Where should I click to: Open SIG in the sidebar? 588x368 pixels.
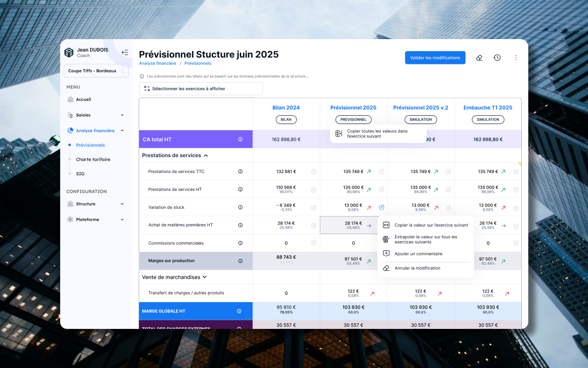pos(80,174)
